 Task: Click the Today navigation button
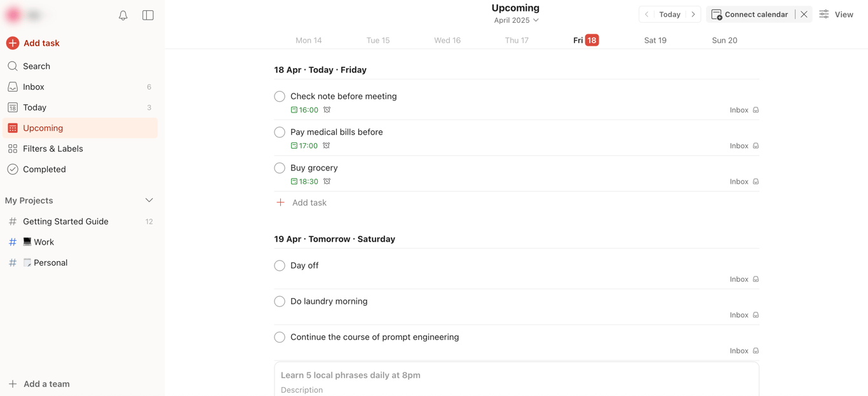point(670,15)
